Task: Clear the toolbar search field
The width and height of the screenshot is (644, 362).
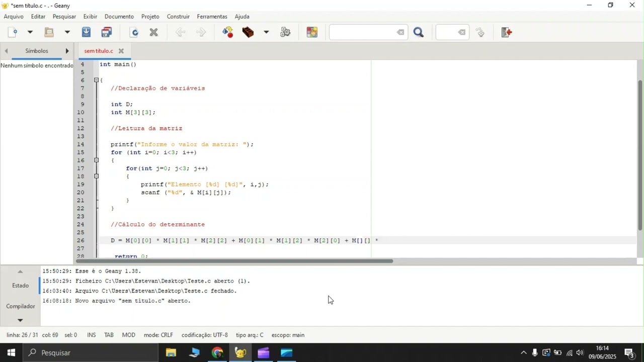Action: [400, 32]
